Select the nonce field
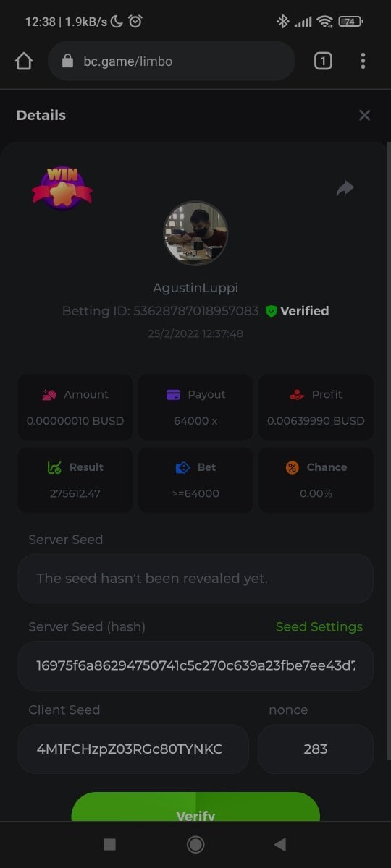This screenshot has width=391, height=868. tap(316, 749)
